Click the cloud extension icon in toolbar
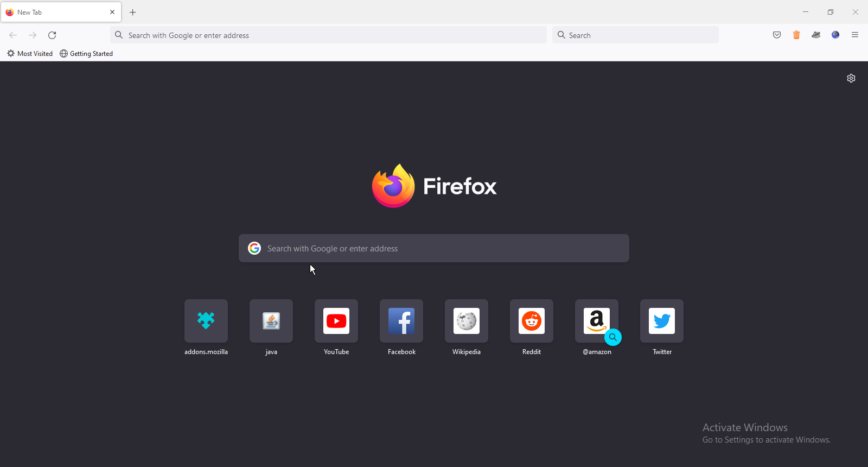 (x=816, y=35)
